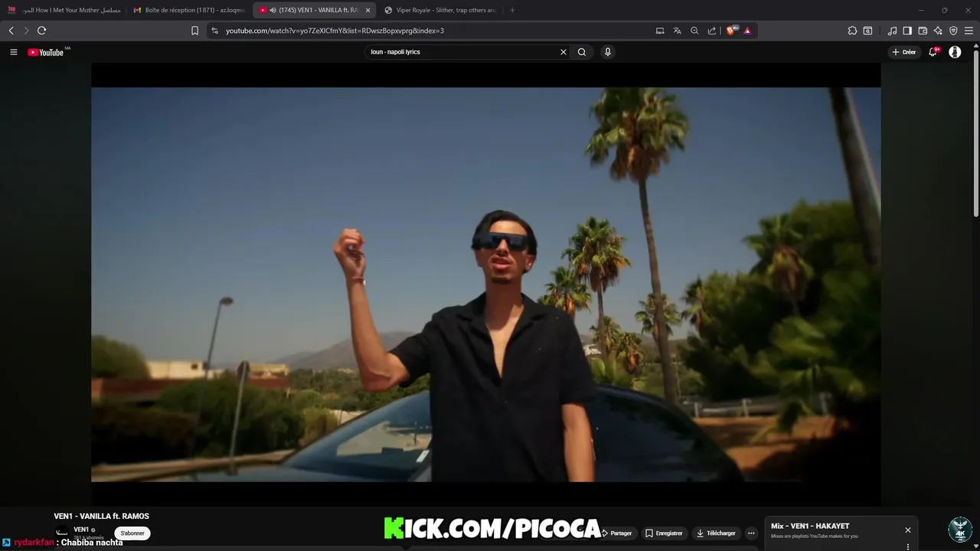Open the Mix panel vertical dots menu
Screen dimensions: 980x551
[908, 546]
